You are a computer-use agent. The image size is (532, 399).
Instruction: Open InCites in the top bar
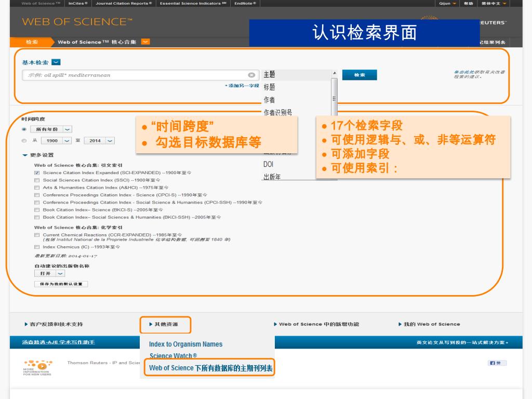pyautogui.click(x=78, y=4)
